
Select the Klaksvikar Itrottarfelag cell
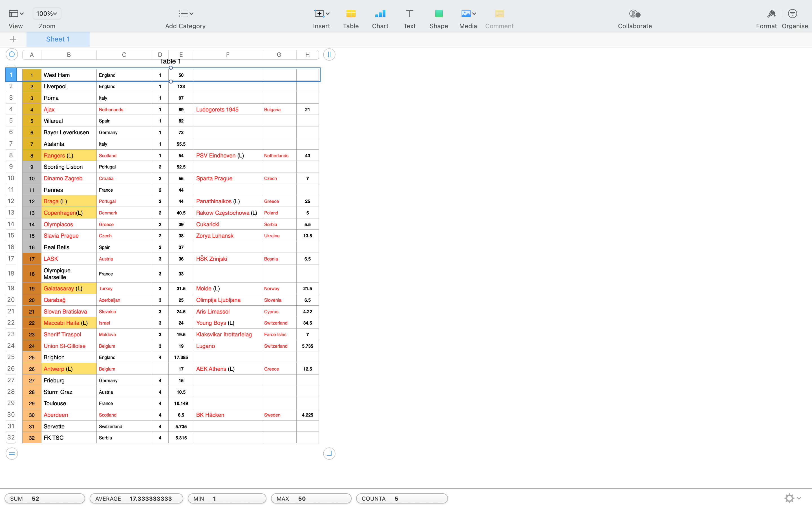tap(228, 334)
